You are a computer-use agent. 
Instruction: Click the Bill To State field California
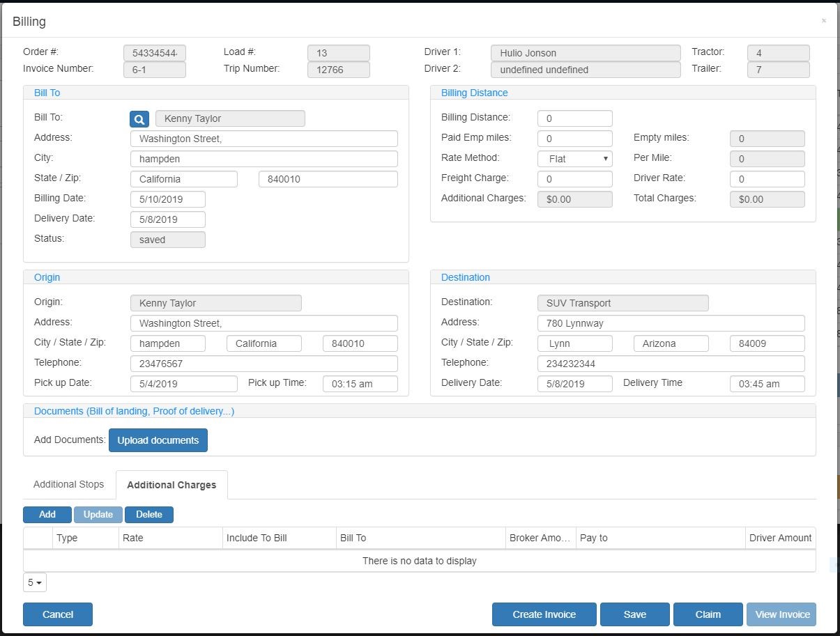(x=184, y=179)
